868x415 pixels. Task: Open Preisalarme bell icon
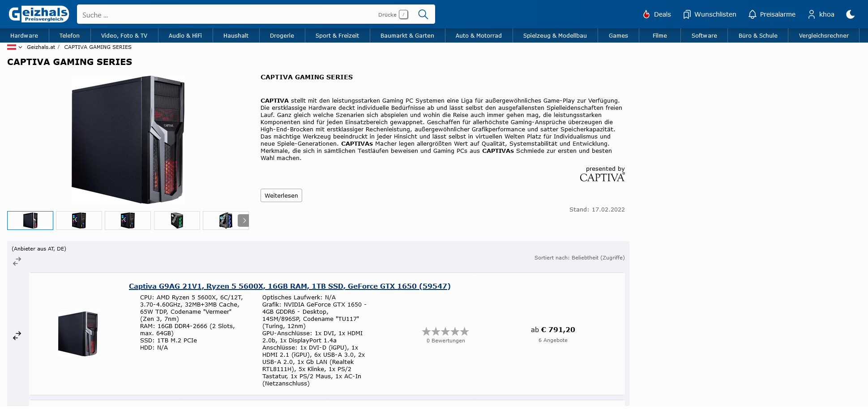click(752, 14)
